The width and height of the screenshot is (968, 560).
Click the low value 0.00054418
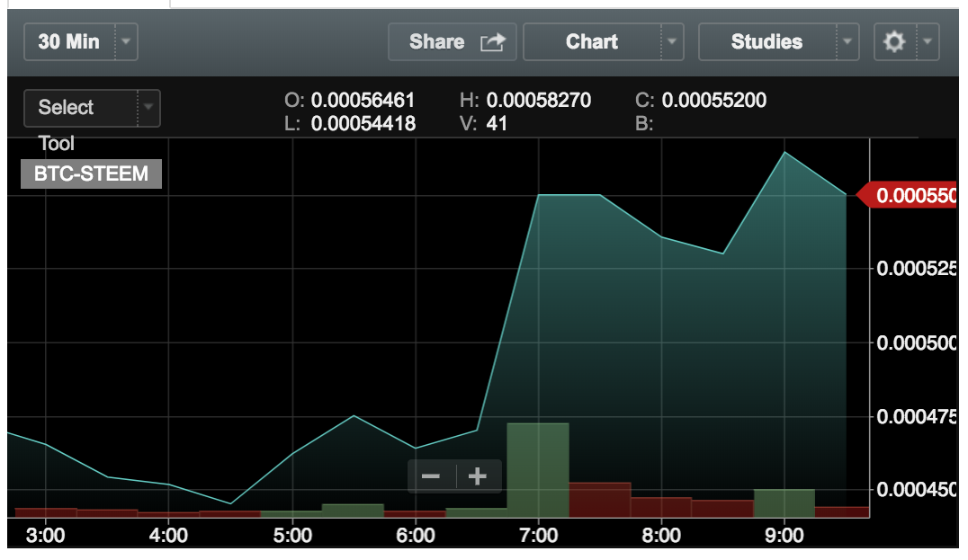coord(363,123)
